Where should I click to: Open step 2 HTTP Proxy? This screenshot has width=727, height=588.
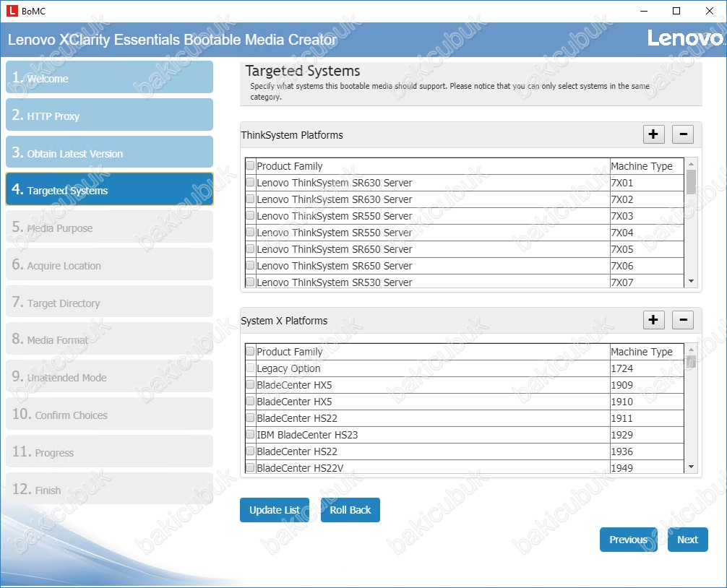coord(109,114)
